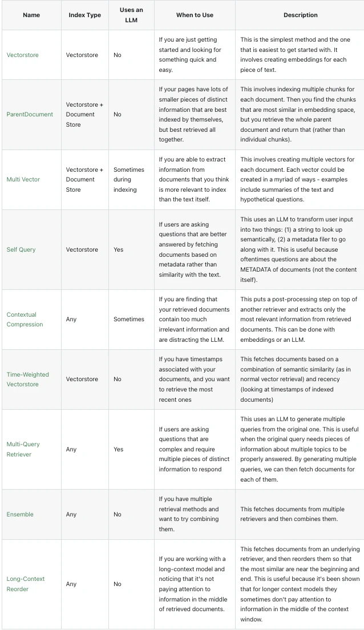Click the Long-Context Reorder when-to-use cell
Screen dimensions: 364x630
[x=195, y=584]
